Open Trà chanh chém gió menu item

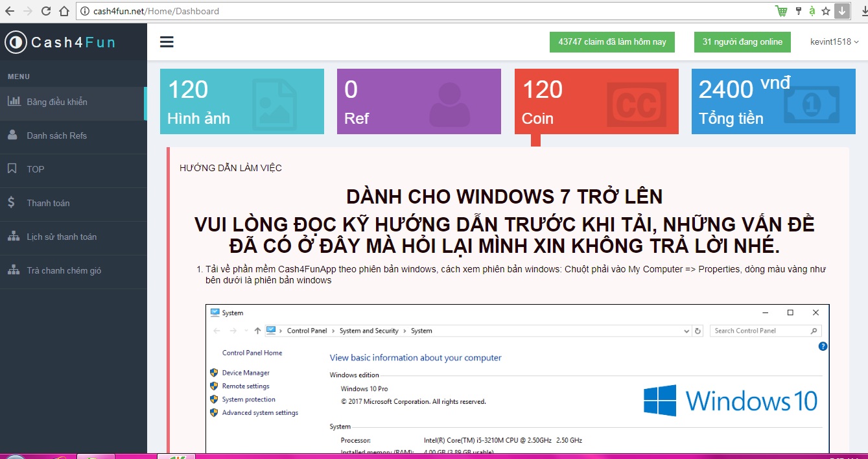coord(73,270)
